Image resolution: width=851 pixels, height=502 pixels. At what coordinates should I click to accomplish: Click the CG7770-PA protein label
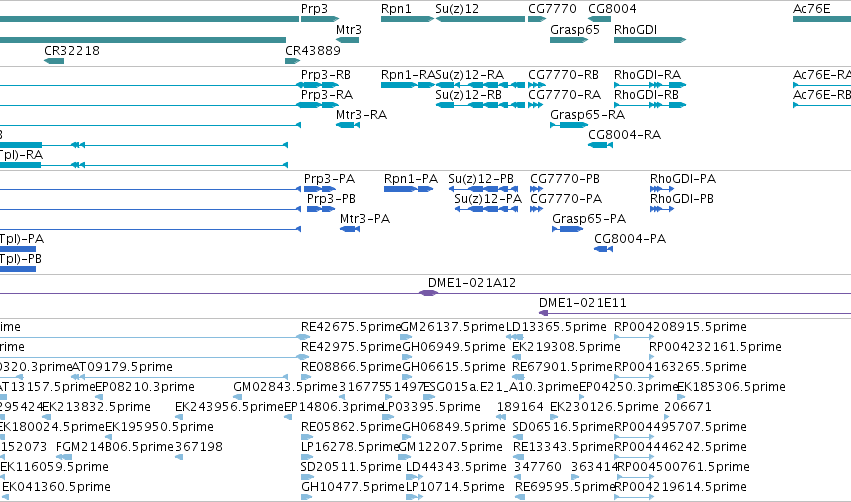(566, 199)
